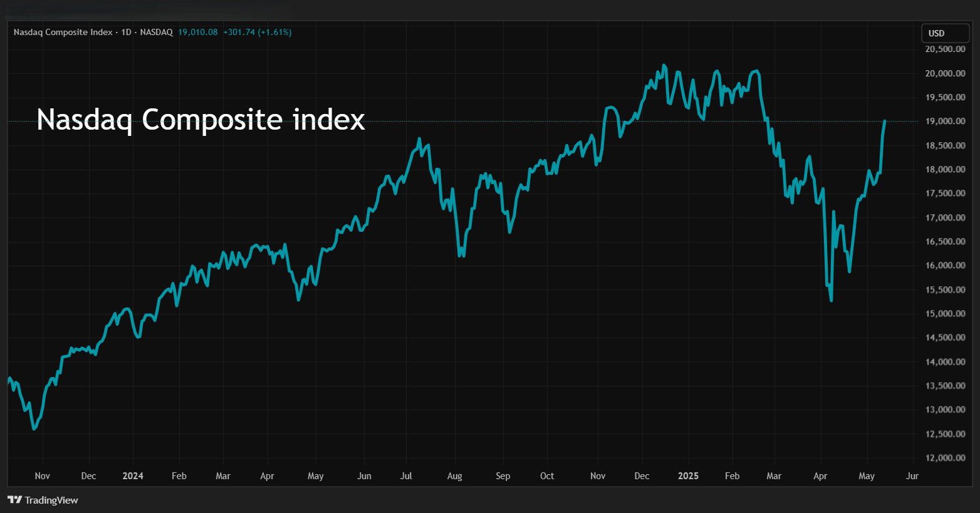Click the 17,500.00 price scale label
The height and width of the screenshot is (513, 980).
click(945, 194)
